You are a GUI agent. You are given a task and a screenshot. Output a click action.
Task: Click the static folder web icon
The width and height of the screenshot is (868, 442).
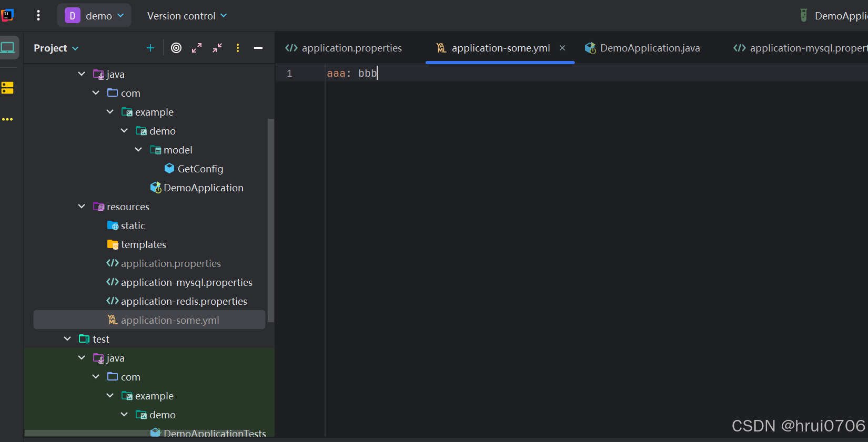(x=113, y=225)
